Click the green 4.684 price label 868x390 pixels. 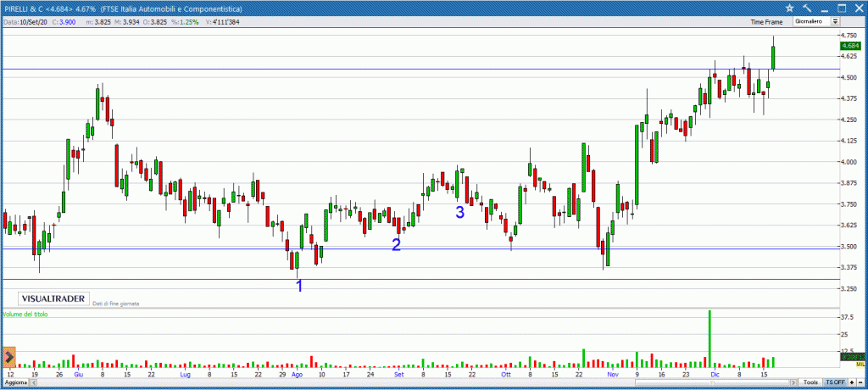pos(853,46)
